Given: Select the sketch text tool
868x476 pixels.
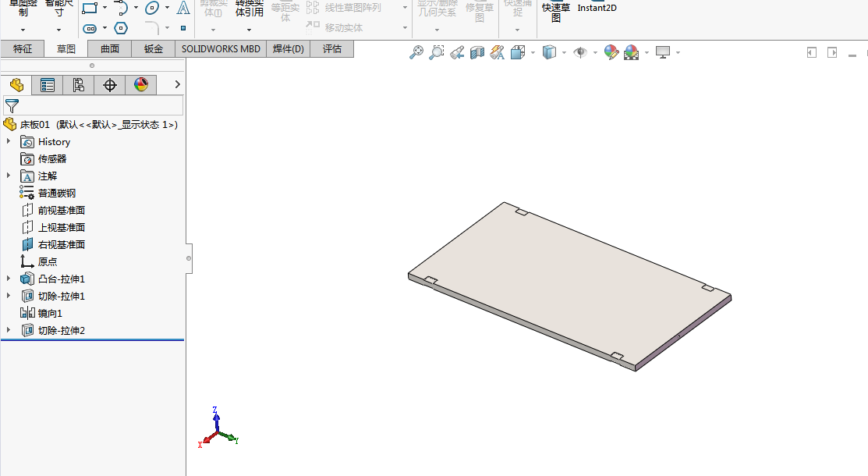Looking at the screenshot, I should 182,8.
